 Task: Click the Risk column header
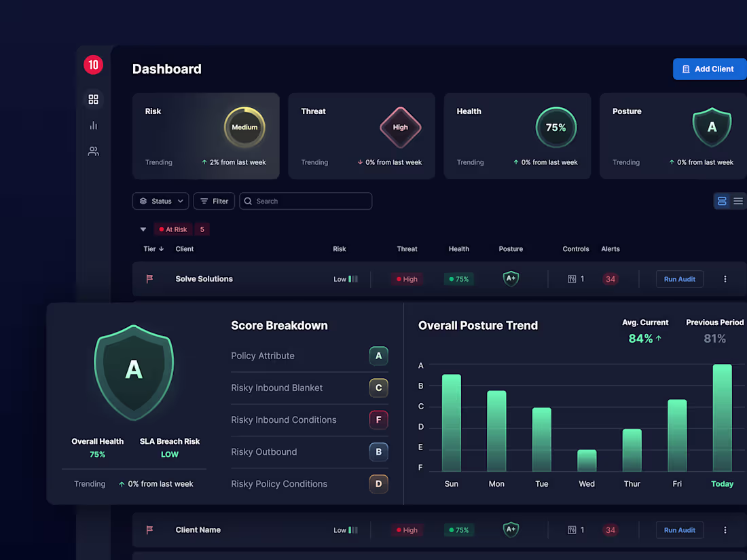pyautogui.click(x=339, y=249)
